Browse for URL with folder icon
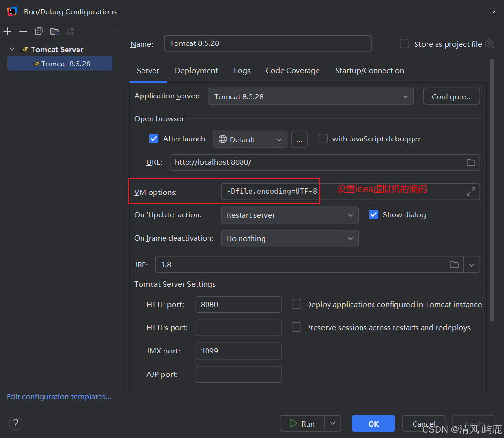 click(471, 162)
